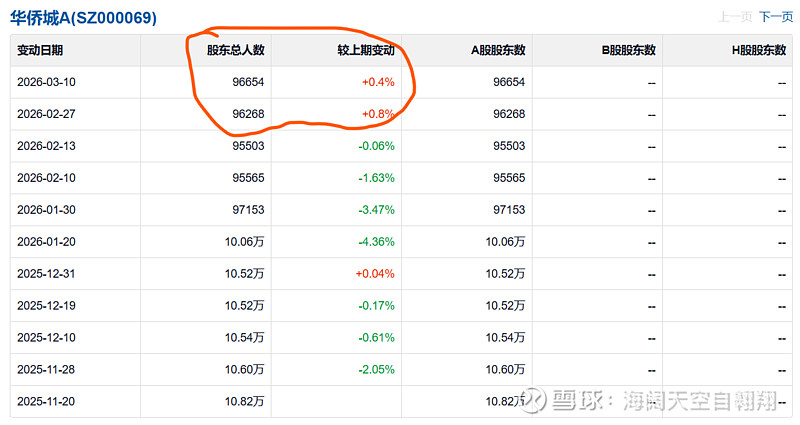Screen dimensions: 800x425
Task: Select the 股东总人数 column header
Action: pyautogui.click(x=236, y=50)
